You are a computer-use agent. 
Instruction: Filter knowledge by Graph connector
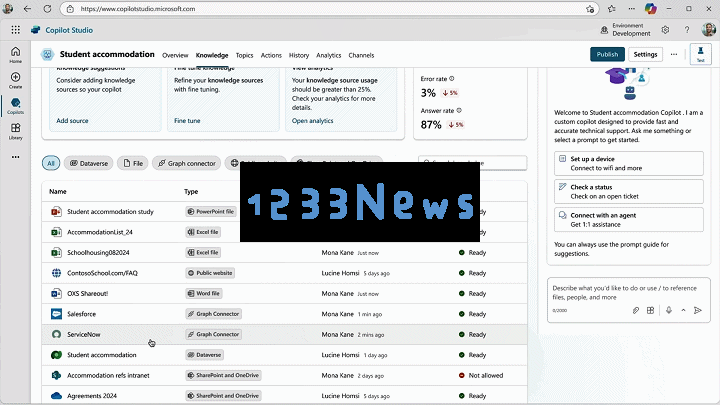click(186, 163)
